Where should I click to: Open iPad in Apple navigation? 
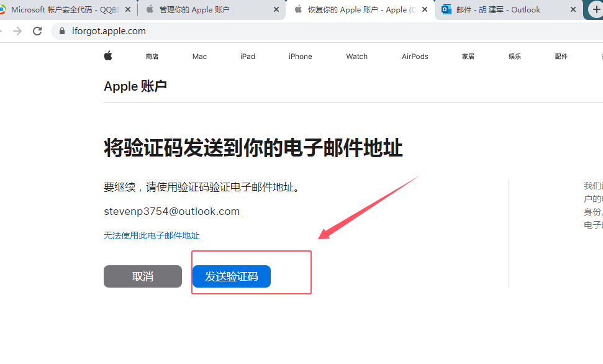[248, 57]
